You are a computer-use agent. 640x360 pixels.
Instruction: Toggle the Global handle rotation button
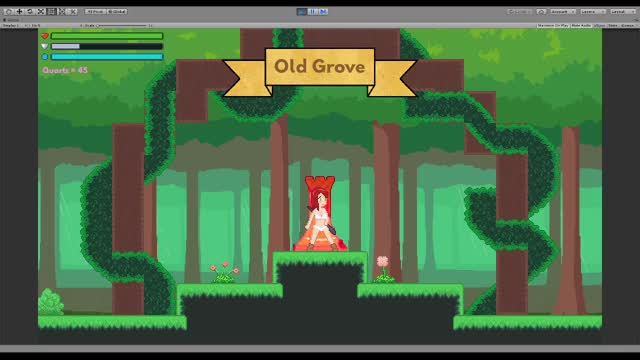pyautogui.click(x=117, y=11)
